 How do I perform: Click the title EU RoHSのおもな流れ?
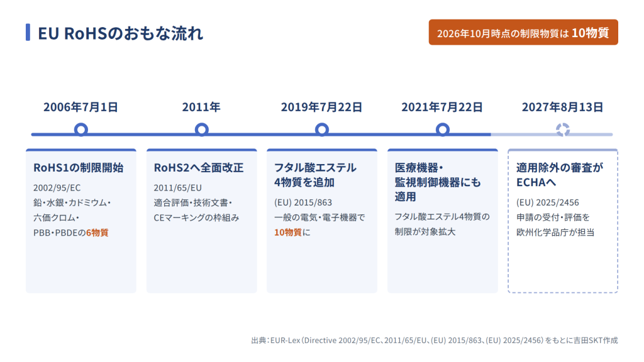coord(120,33)
